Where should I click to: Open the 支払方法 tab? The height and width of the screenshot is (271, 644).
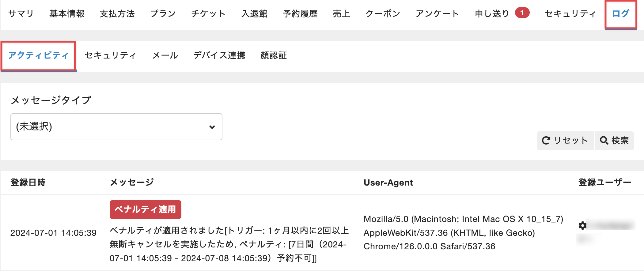[x=117, y=14]
